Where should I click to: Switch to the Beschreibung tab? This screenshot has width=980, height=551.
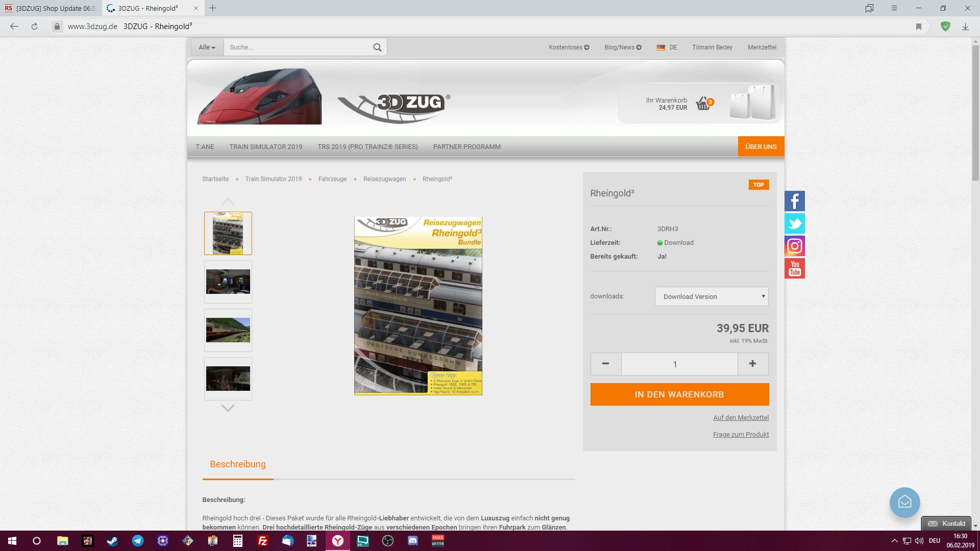[238, 464]
